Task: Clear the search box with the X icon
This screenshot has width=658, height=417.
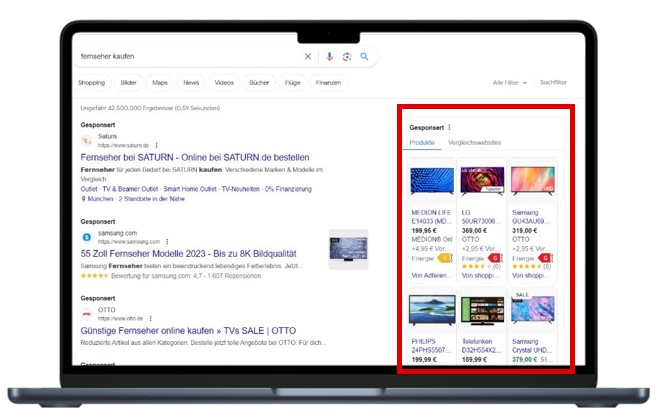Action: tap(308, 57)
